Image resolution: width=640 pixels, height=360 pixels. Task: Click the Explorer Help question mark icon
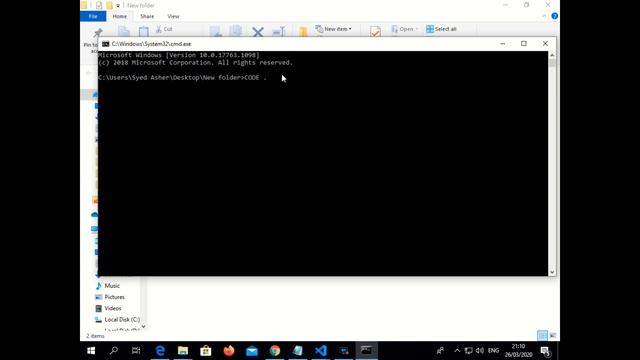pyautogui.click(x=554, y=16)
